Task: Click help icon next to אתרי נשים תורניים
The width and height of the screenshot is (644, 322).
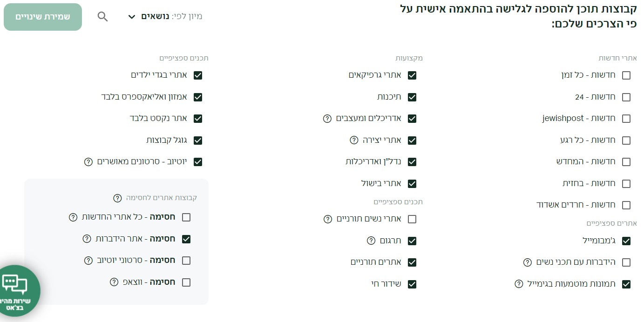Action: point(328,219)
